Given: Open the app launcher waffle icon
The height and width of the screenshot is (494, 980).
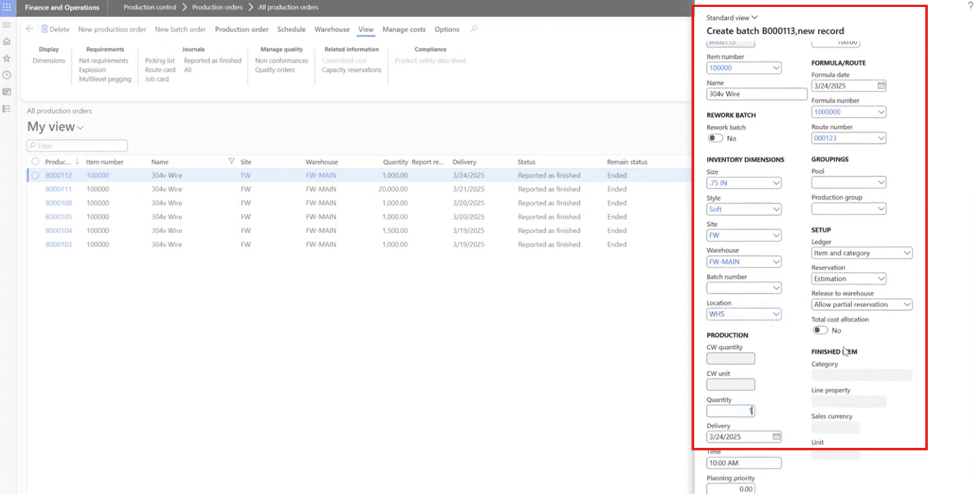Looking at the screenshot, I should (x=7, y=7).
